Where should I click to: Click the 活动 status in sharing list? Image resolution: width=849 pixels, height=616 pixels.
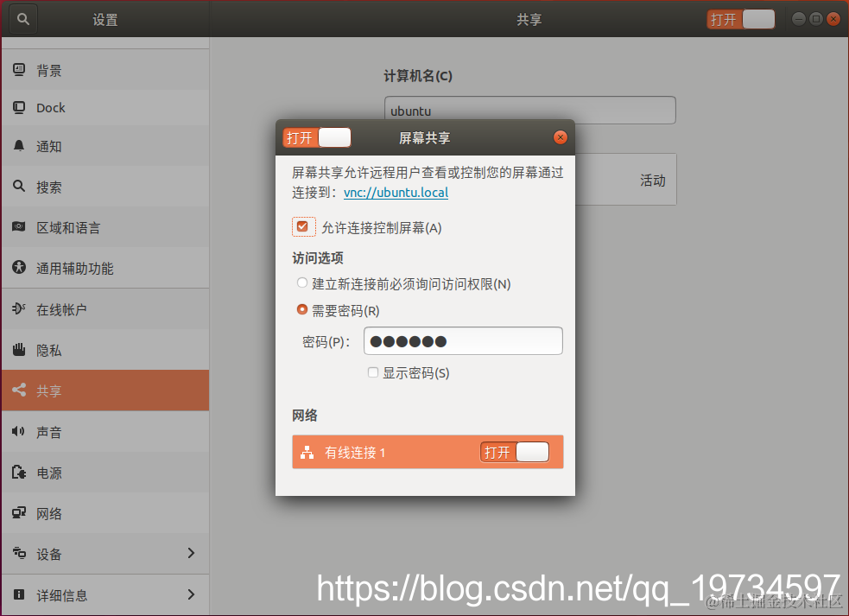tap(652, 180)
